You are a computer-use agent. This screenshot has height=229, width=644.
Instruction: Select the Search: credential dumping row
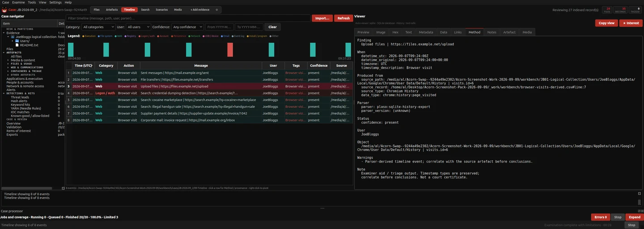click(x=209, y=93)
